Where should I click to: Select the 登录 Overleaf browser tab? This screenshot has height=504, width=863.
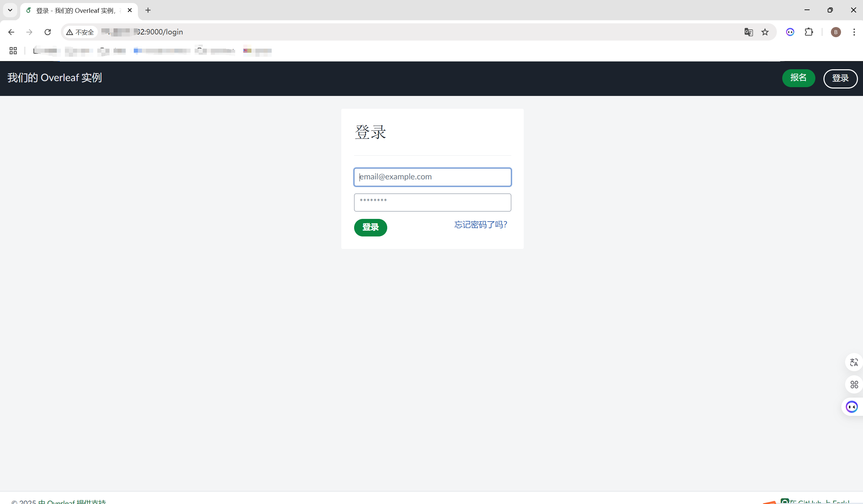(76, 10)
